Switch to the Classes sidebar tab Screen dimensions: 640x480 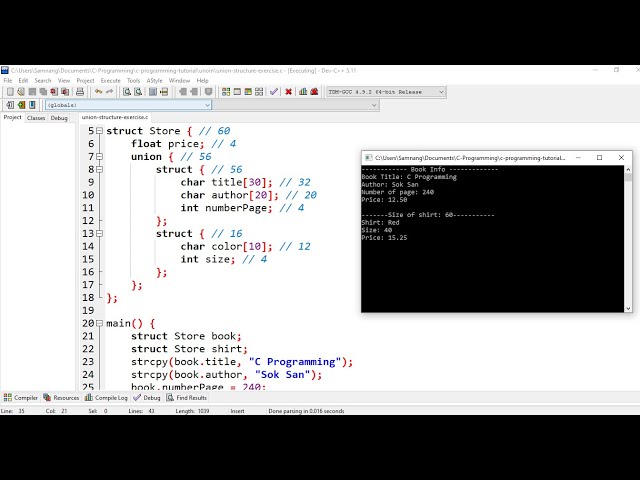(36, 118)
